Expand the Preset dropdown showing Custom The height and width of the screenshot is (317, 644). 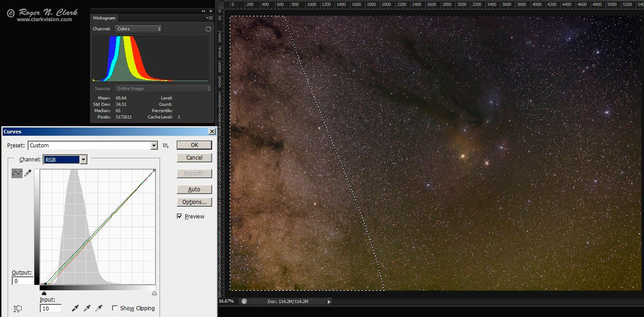154,146
